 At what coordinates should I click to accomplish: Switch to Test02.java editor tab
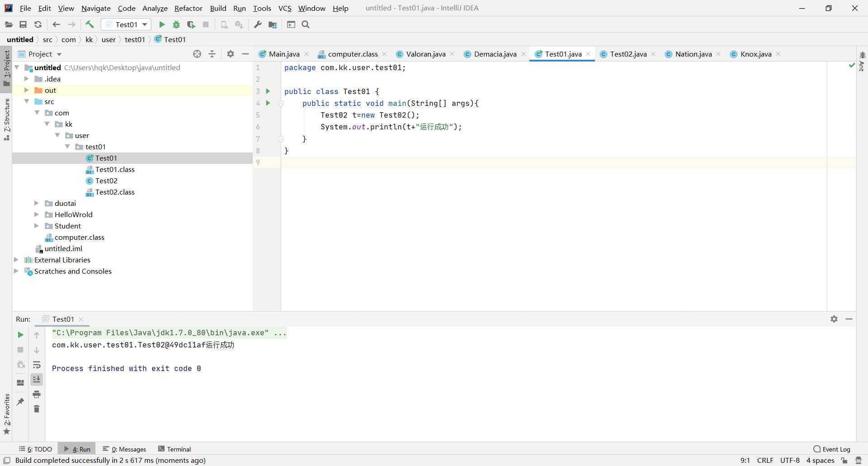(x=628, y=54)
